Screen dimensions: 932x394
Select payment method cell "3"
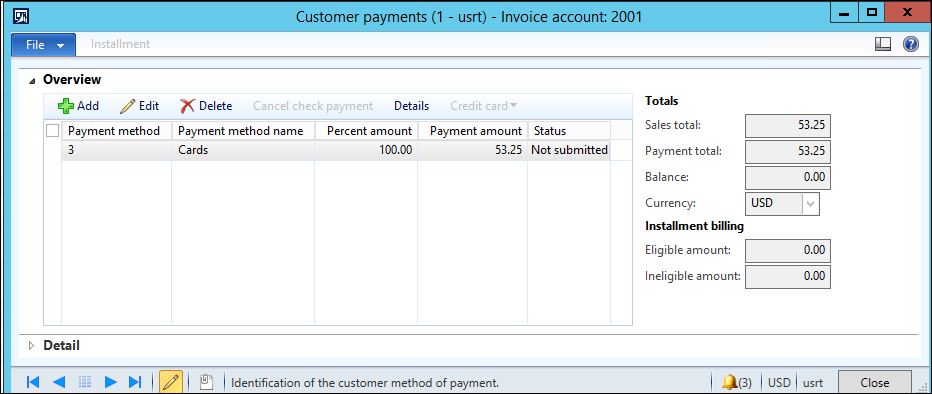116,150
